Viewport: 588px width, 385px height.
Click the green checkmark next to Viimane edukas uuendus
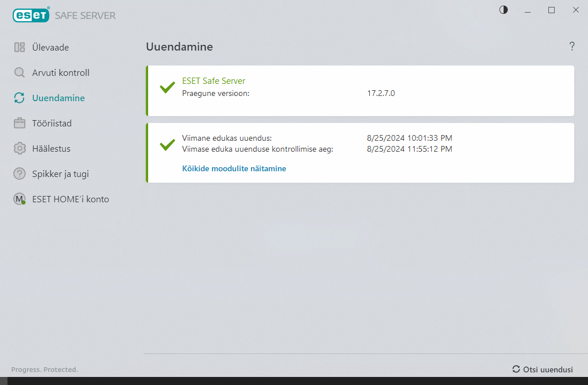[x=167, y=144]
